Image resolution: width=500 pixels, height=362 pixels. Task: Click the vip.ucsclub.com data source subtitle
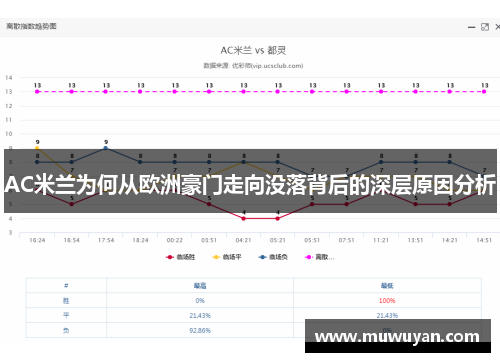coord(253,66)
